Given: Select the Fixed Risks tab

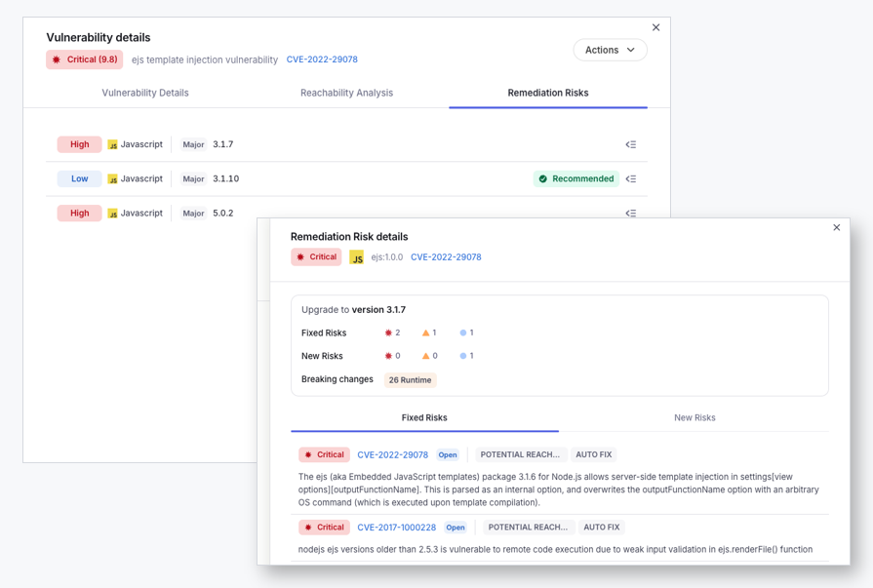Looking at the screenshot, I should 424,417.
